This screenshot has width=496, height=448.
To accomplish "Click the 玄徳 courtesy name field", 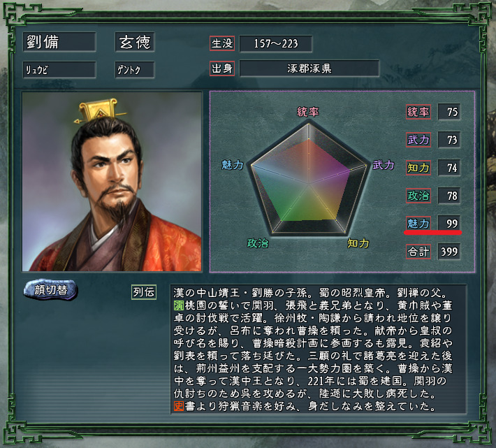I will [x=135, y=41].
